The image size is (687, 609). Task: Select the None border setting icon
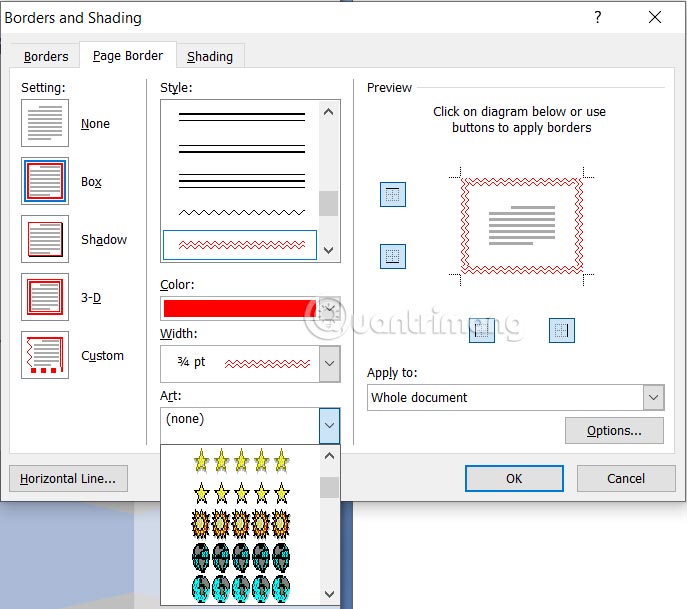pos(45,124)
